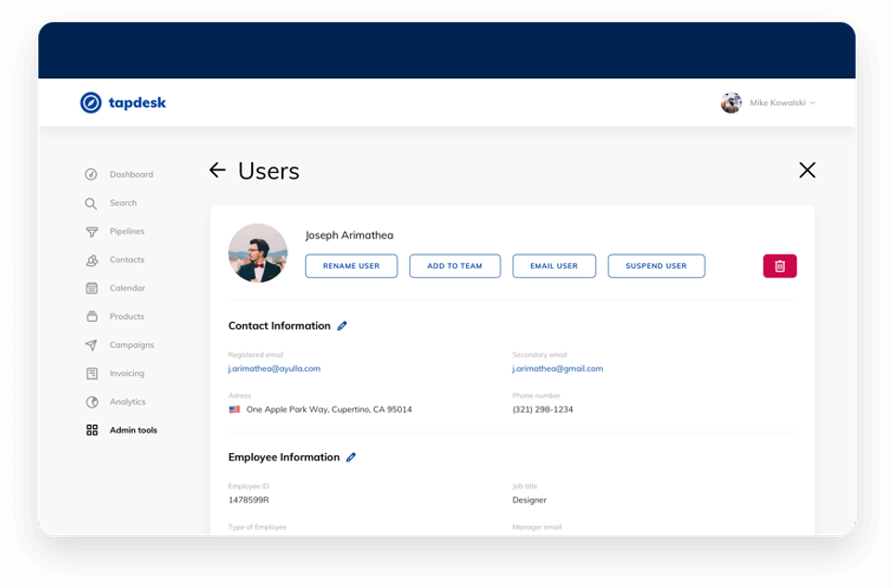Open the j.arimathea@ayulla.com email link

[x=274, y=368]
